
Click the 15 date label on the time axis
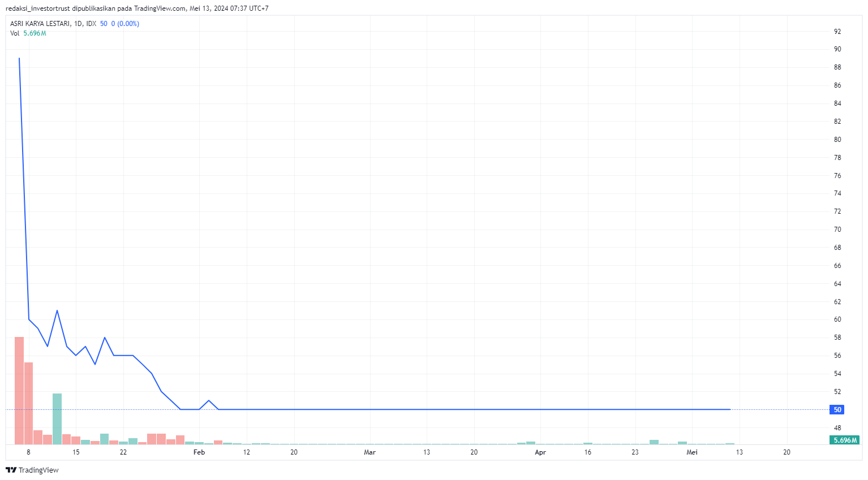click(76, 452)
